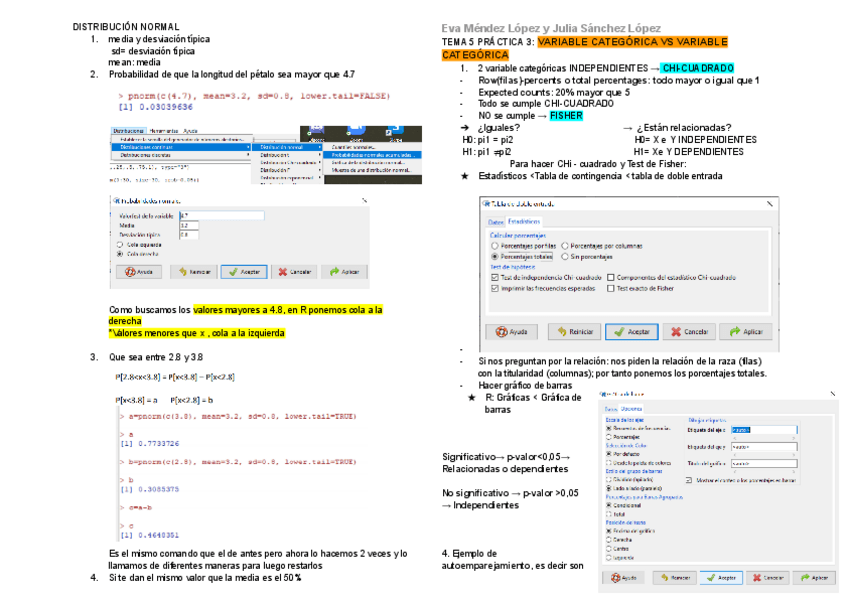Click Aceptar in Tabla de doble entrada dialog

click(632, 332)
